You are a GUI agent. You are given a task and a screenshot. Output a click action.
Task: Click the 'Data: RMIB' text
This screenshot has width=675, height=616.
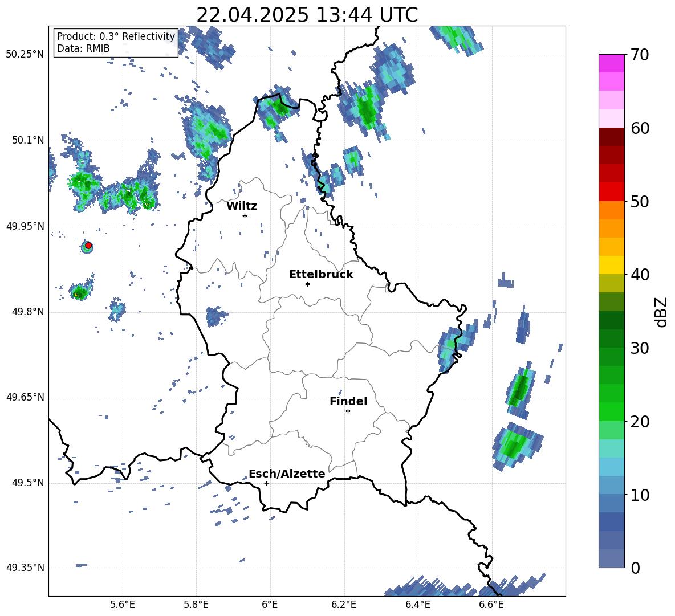click(x=83, y=48)
